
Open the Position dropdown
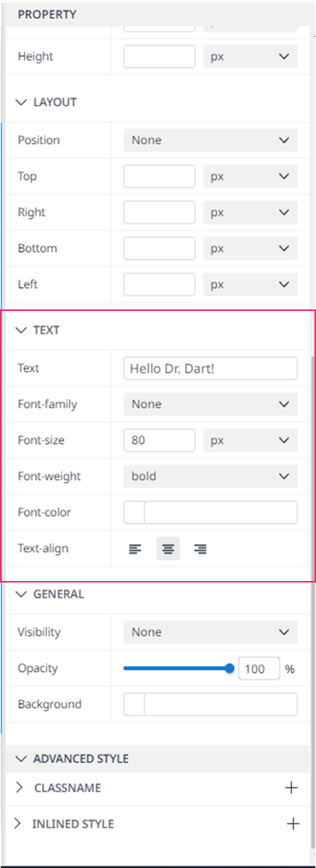tap(210, 140)
